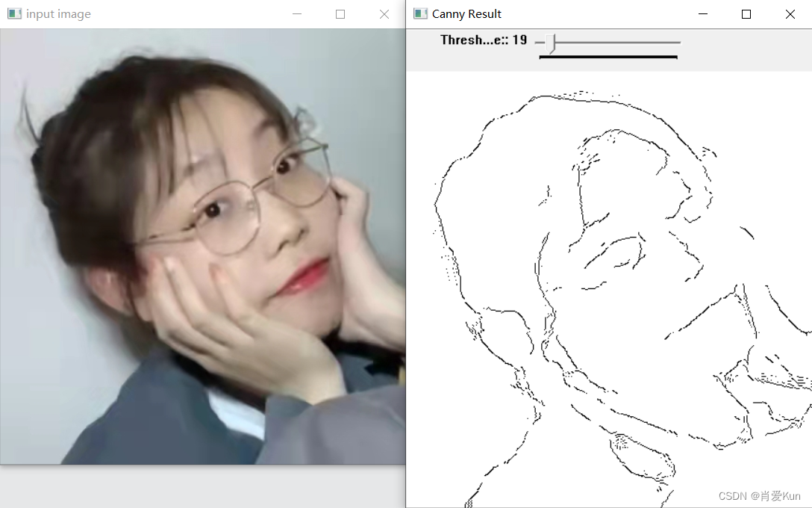Click the girl's photo in input image window
Screen dimensions: 812x508
(202, 247)
